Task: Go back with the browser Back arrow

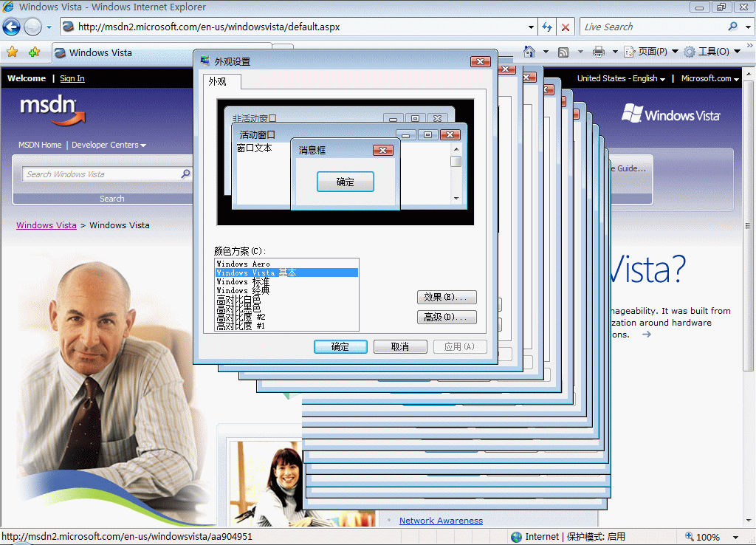Action: (x=12, y=27)
